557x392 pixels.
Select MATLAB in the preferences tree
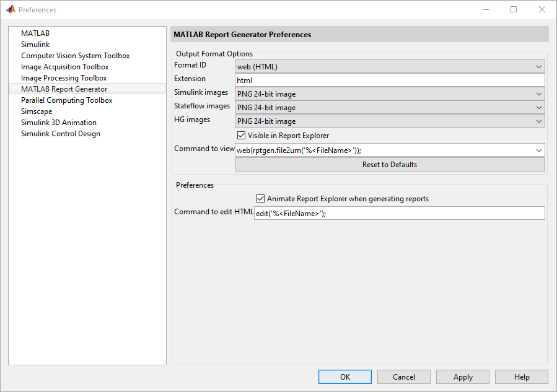[x=35, y=33]
